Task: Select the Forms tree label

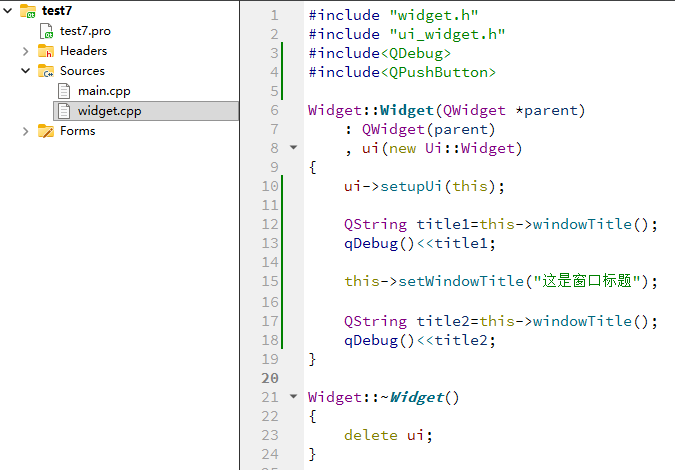Action: click(77, 131)
